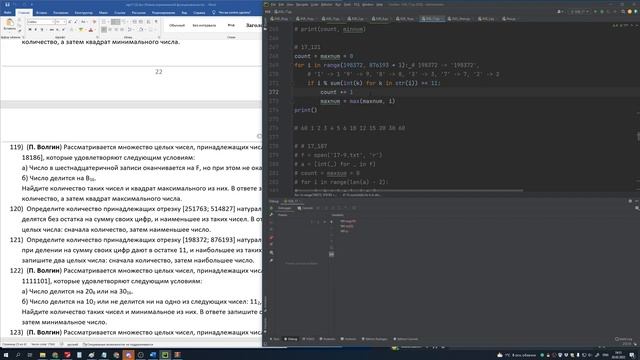
Task: Click the Debug bug icon in PyCharm toolbar
Action: (x=602, y=12)
